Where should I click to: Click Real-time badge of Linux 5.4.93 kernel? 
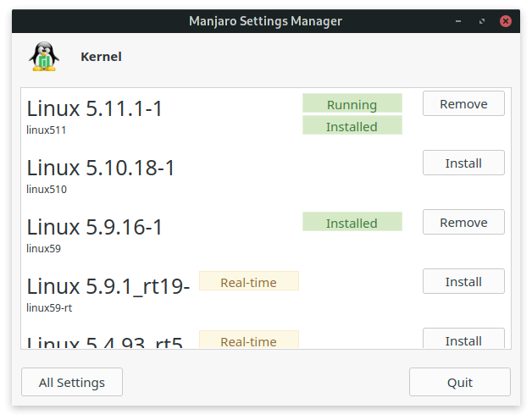point(249,340)
